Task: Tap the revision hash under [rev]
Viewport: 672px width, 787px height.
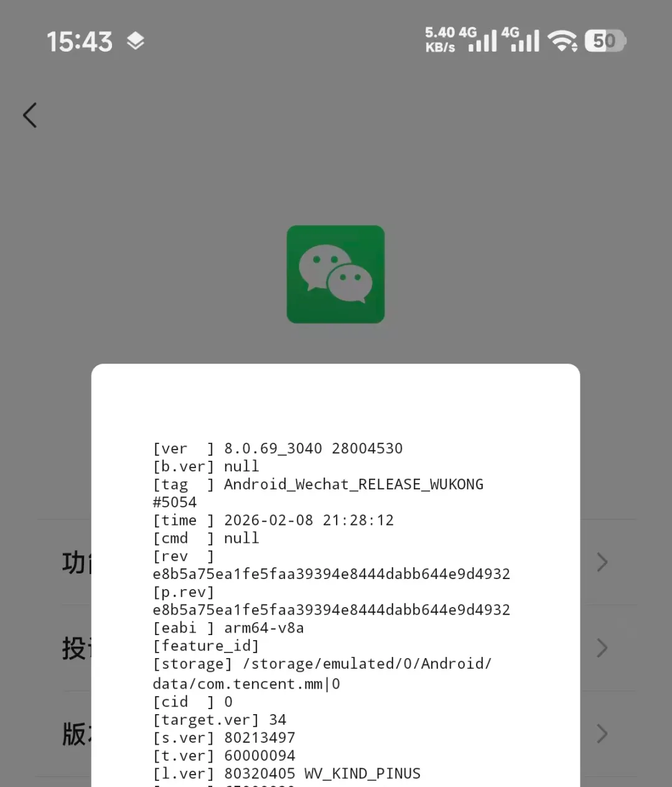Action: [331, 574]
